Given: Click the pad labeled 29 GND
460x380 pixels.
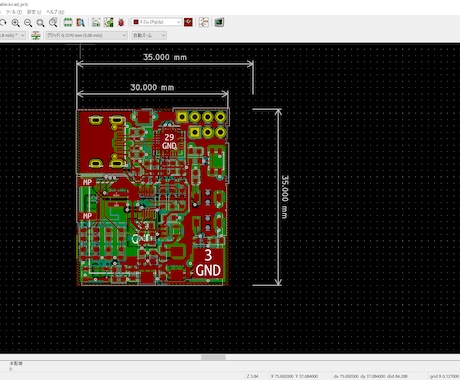Looking at the screenshot, I should tap(169, 141).
